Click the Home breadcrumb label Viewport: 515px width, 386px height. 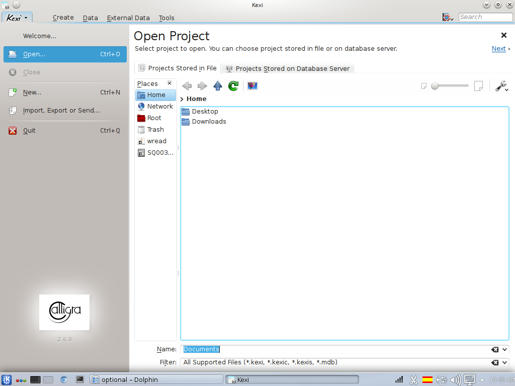[196, 99]
